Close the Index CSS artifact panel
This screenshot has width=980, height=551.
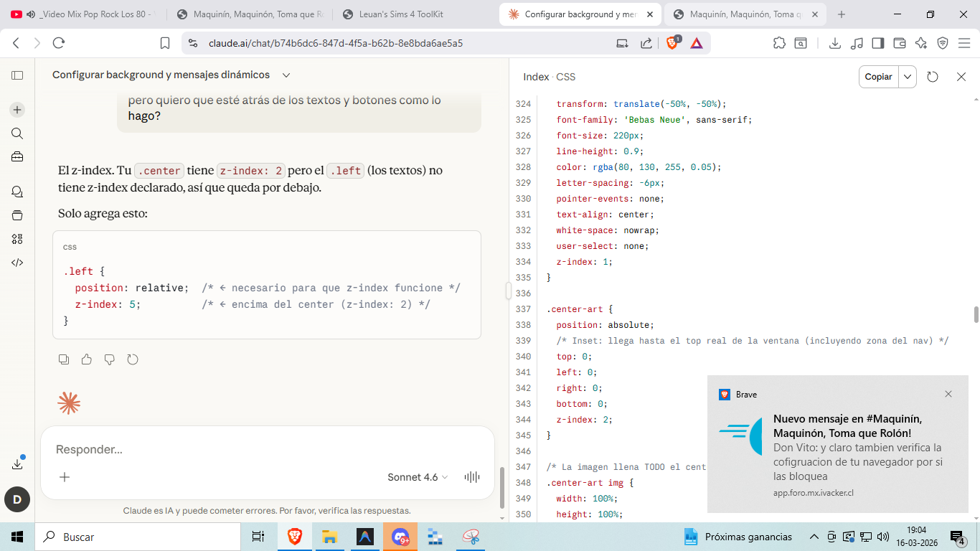click(x=961, y=77)
